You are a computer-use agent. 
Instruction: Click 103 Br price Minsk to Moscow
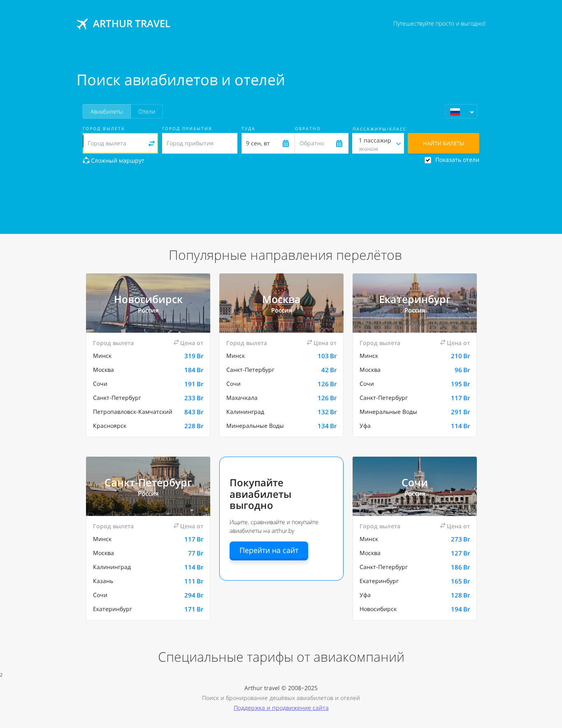tap(327, 356)
